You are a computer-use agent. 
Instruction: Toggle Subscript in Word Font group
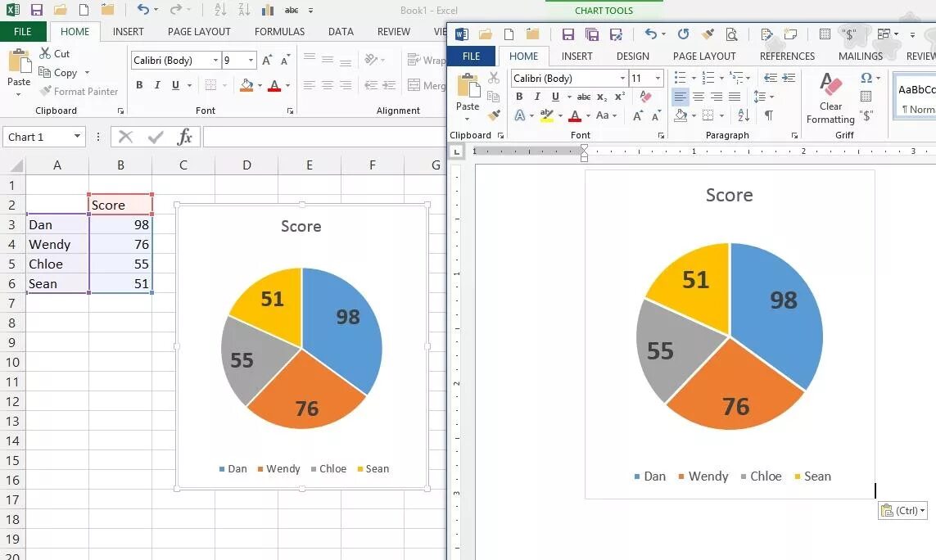click(603, 96)
